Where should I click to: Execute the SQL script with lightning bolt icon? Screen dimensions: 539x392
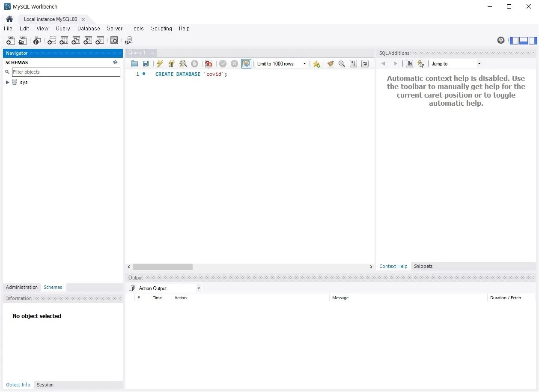(x=160, y=64)
